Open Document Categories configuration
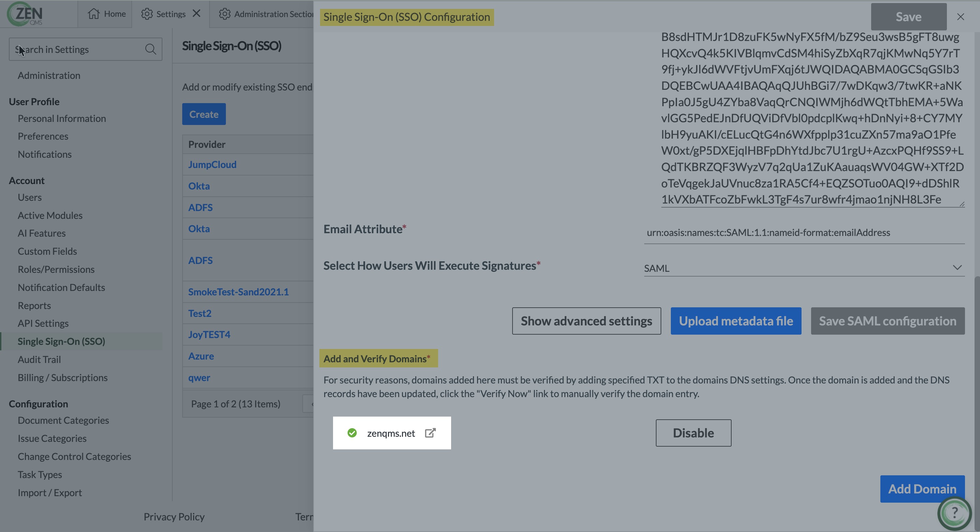 pyautogui.click(x=63, y=420)
